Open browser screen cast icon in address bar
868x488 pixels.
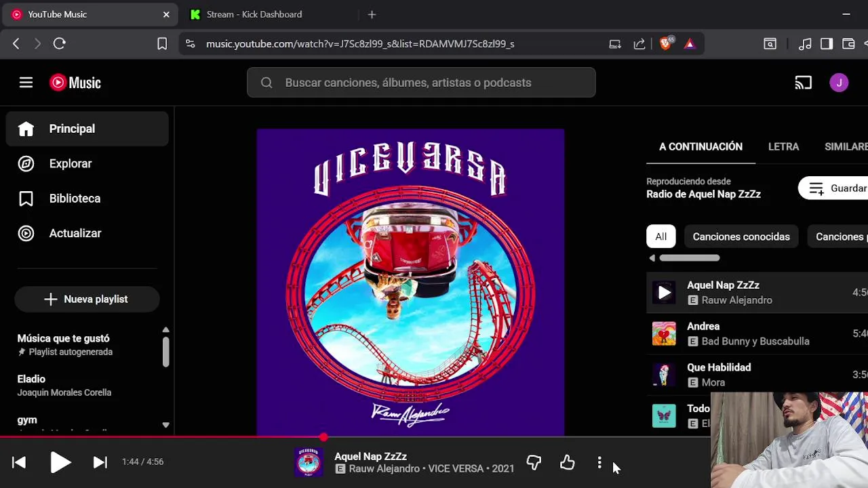(615, 44)
